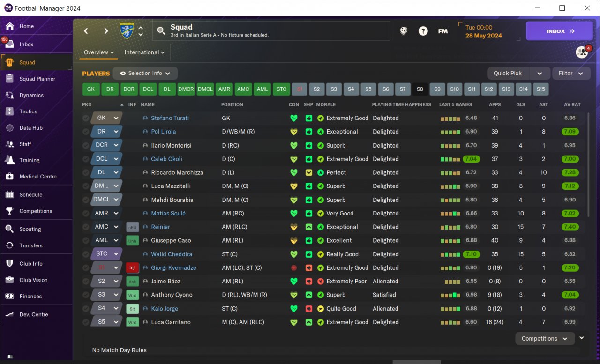600x364 pixels.
Task: Open Transfers icon in the sidebar
Action: click(x=9, y=245)
